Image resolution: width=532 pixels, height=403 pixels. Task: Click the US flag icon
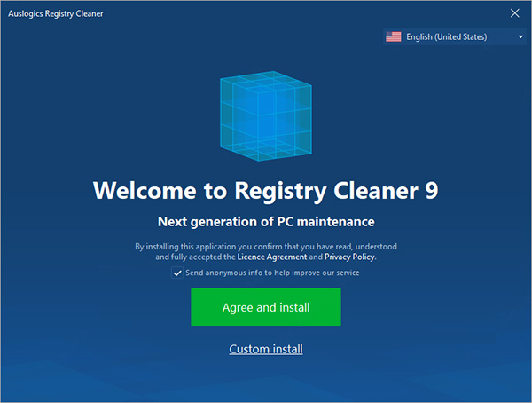pos(393,36)
